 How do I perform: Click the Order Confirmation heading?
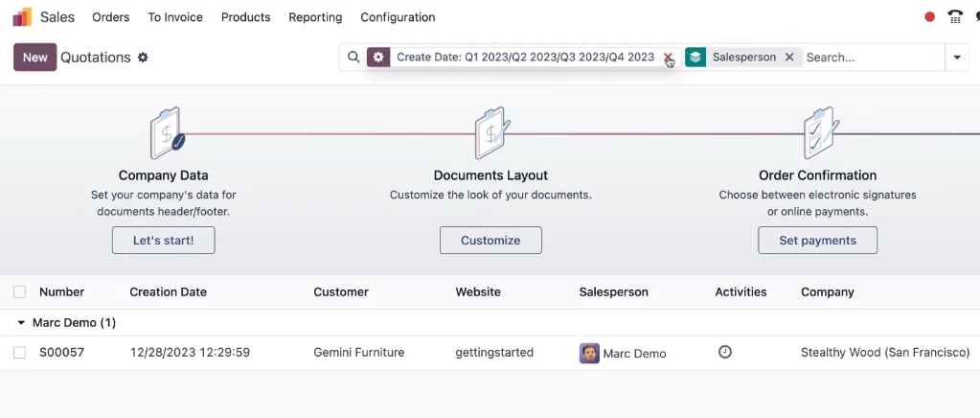click(817, 175)
